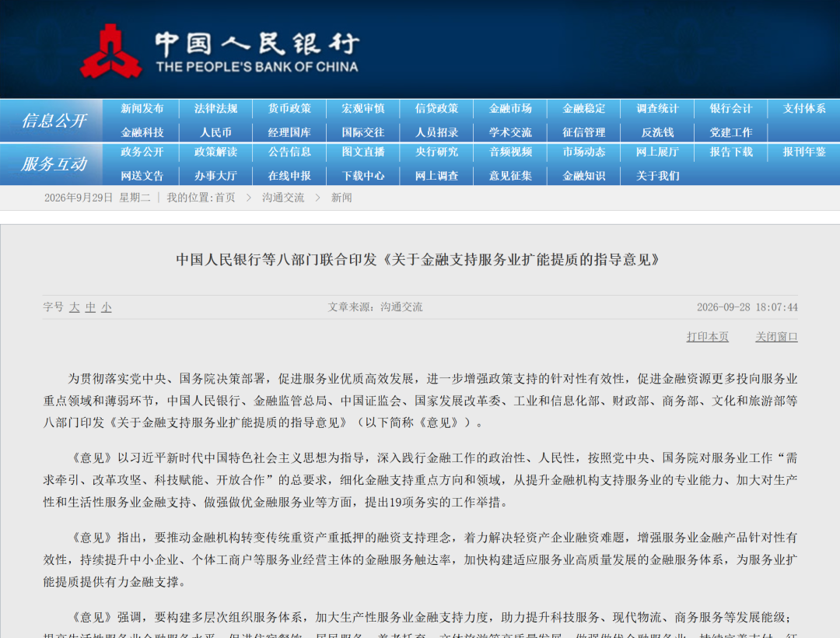Viewport: 840px width, 638px height.
Task: Open 经理国库 link
Action: [x=289, y=132]
